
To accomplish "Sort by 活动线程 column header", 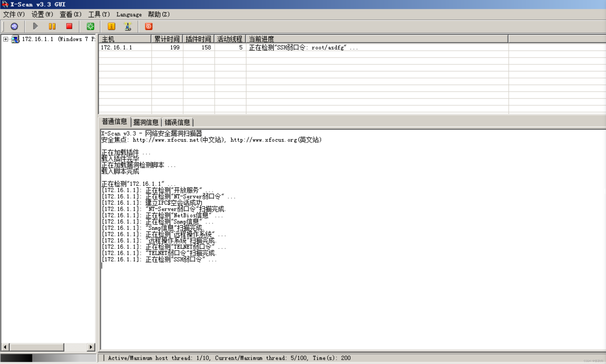I will pos(230,39).
